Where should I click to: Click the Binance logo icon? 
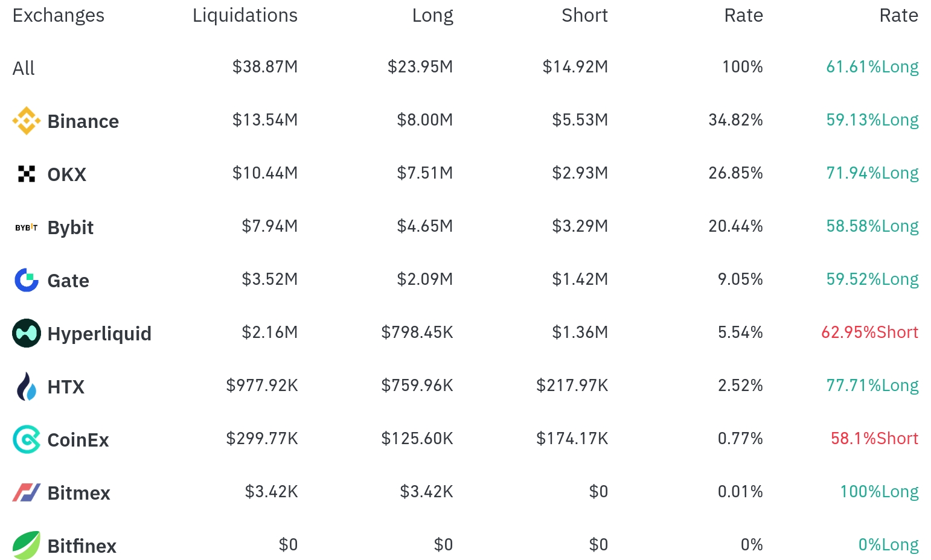pos(27,121)
